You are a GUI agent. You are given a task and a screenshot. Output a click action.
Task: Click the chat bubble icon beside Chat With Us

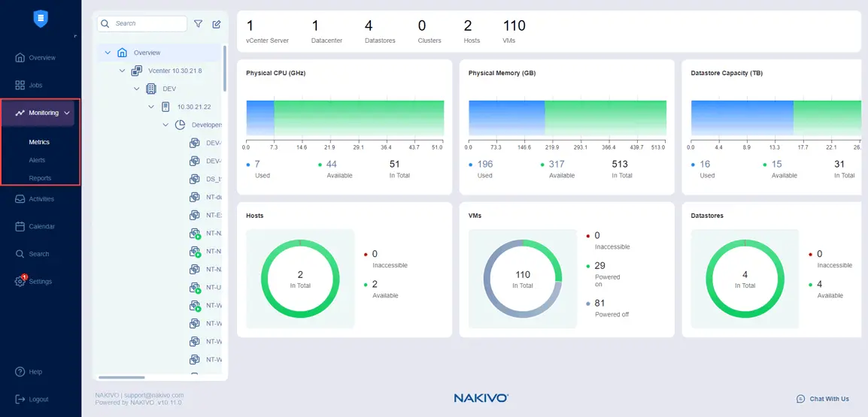(800, 399)
